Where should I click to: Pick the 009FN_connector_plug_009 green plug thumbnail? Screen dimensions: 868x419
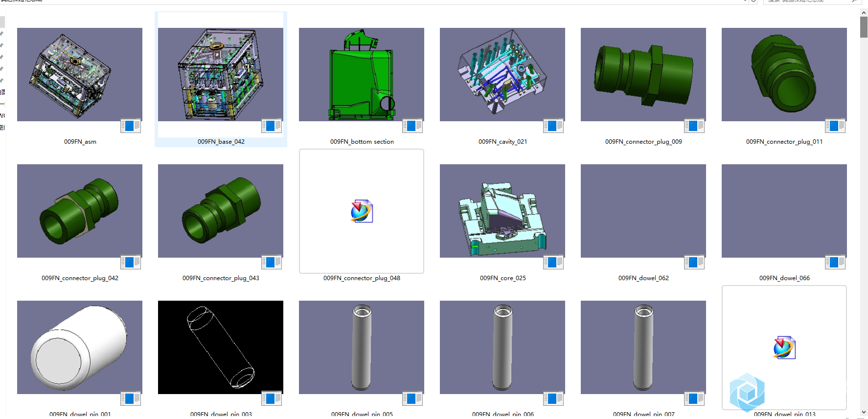click(x=643, y=74)
